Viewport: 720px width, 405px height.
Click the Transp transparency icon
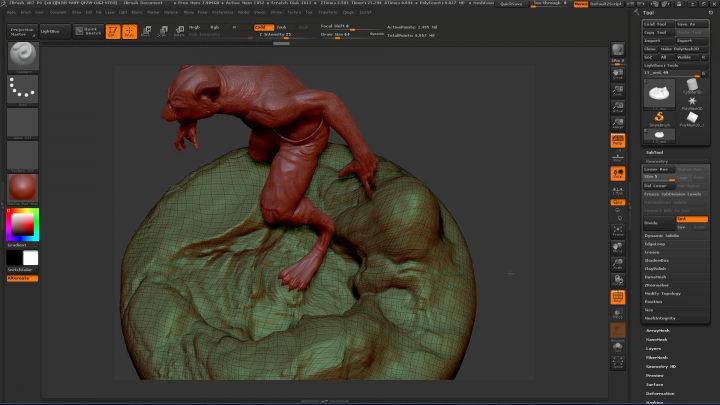click(618, 314)
